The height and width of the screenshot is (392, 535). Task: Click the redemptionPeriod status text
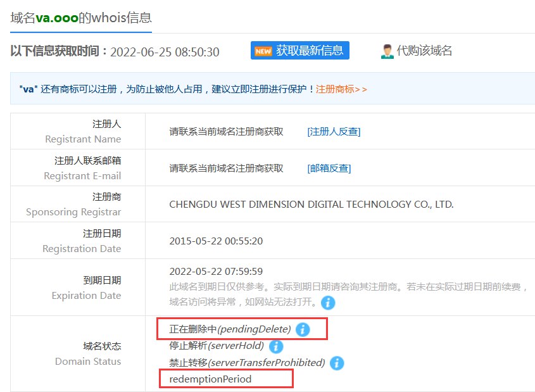[210, 379]
